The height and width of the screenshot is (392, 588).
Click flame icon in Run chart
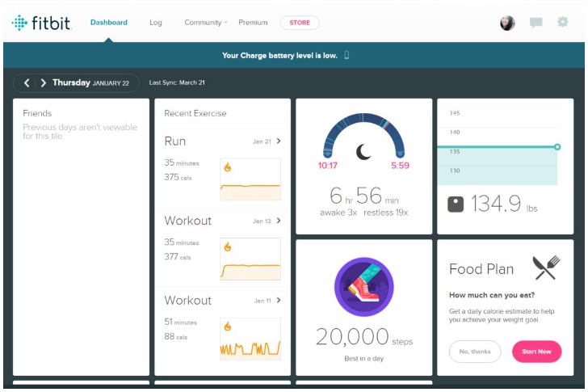tap(228, 167)
